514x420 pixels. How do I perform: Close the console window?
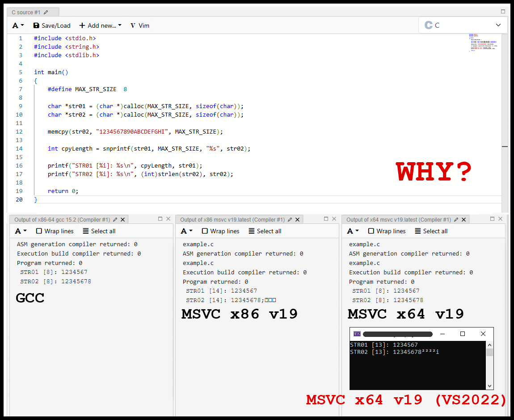(483, 334)
